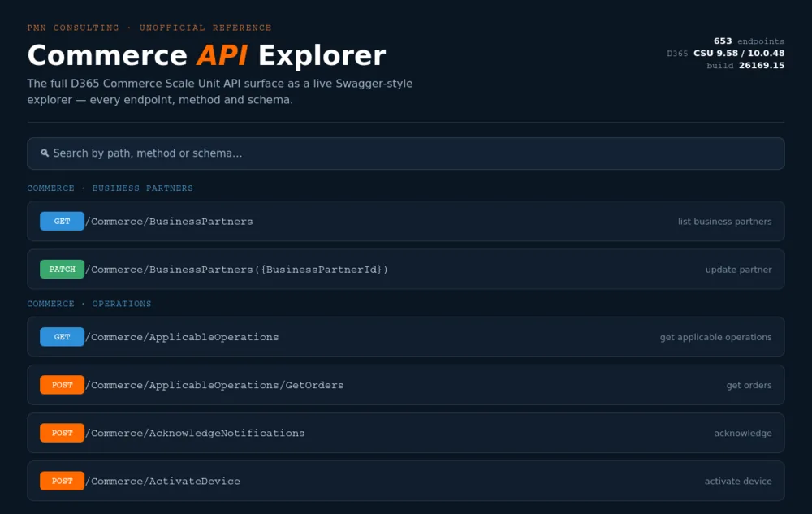
Task: Expand the PATCH BusinessPartners({BusinessPartnerId}) endpoint row
Action: click(x=405, y=269)
